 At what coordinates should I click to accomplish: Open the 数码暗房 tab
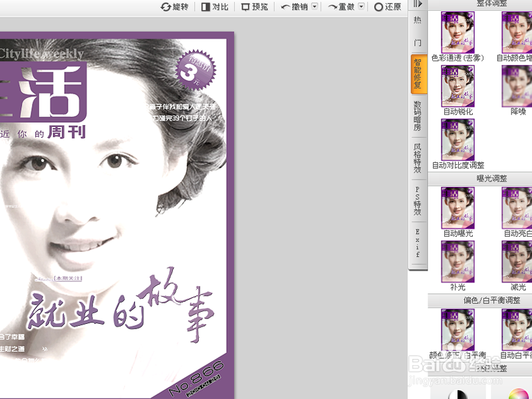[418, 116]
